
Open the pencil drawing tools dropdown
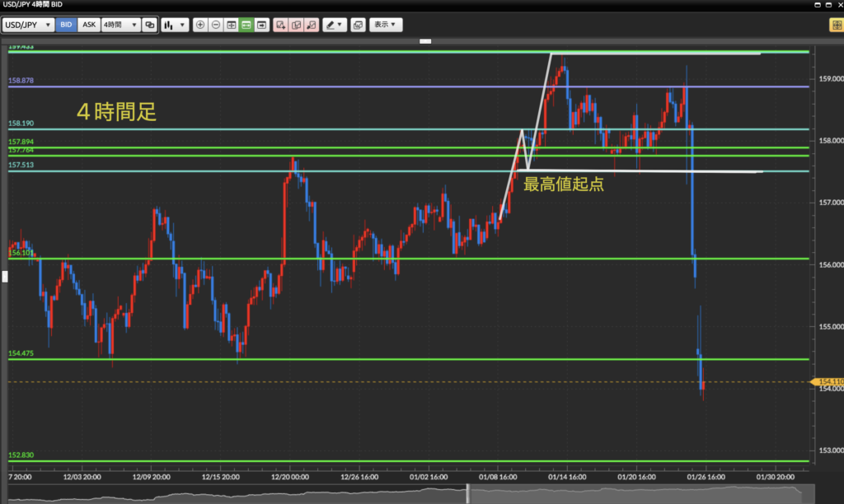(334, 25)
